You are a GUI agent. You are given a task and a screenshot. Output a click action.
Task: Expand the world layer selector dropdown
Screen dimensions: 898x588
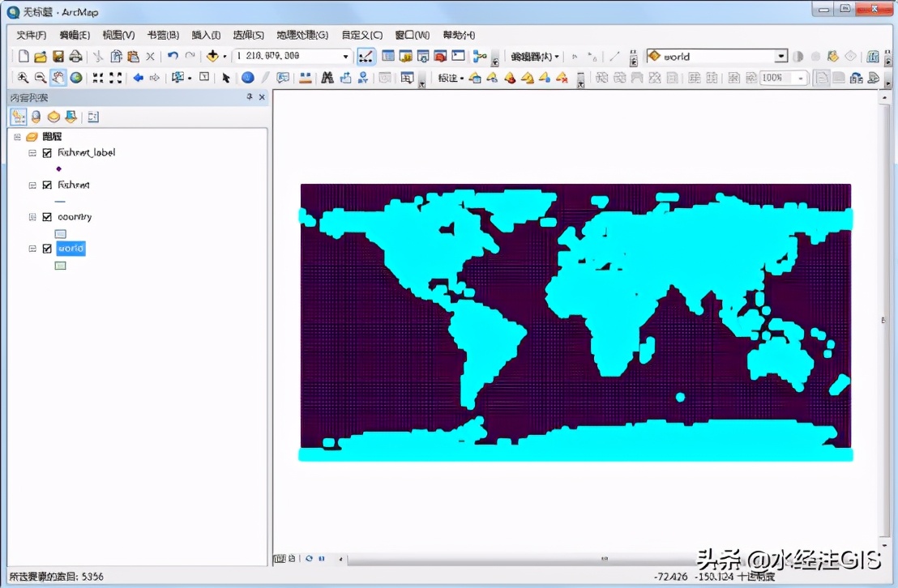coord(780,57)
